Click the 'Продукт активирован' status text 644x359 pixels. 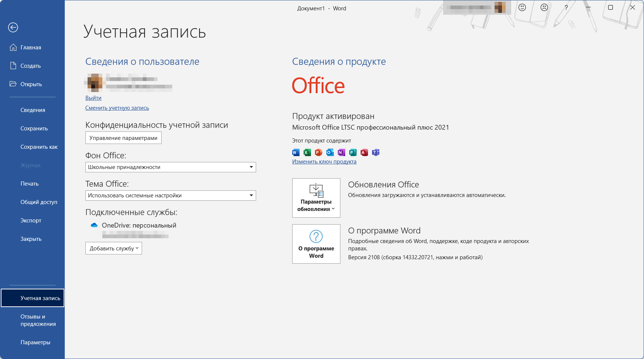click(x=333, y=116)
